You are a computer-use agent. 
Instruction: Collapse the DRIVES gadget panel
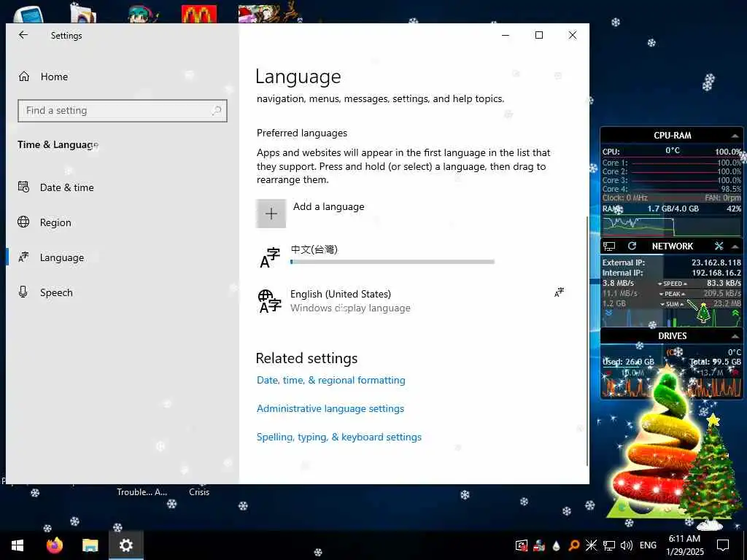(735, 336)
